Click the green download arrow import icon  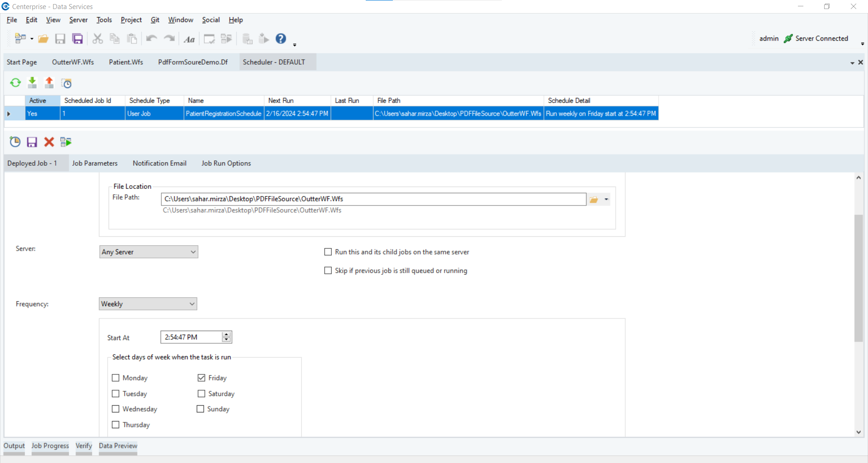[32, 83]
